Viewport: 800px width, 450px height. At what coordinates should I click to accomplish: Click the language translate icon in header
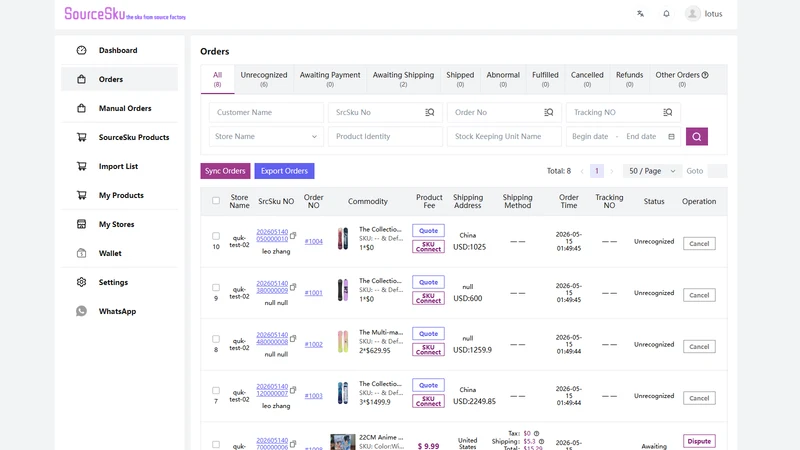point(640,14)
